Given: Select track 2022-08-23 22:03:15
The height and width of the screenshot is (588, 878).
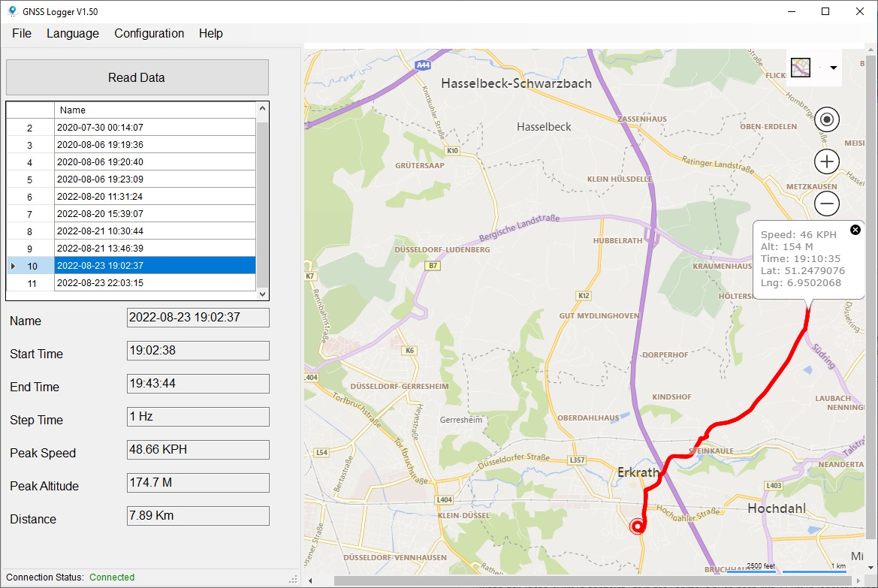Looking at the screenshot, I should tap(154, 283).
